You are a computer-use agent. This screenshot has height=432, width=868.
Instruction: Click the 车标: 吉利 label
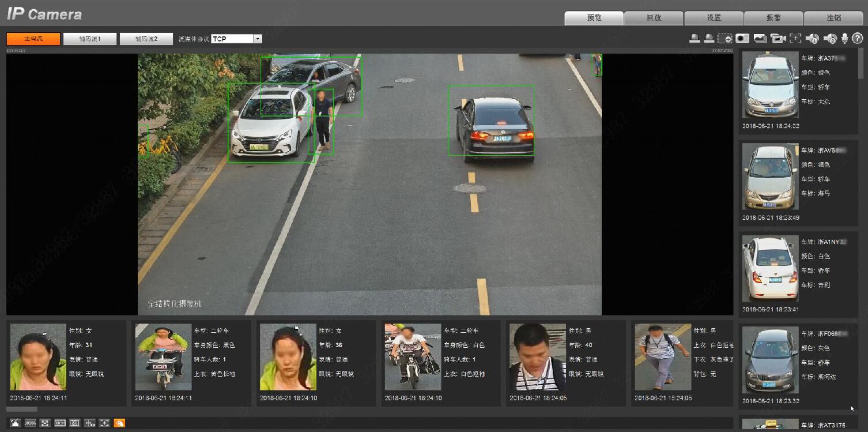[x=816, y=285]
